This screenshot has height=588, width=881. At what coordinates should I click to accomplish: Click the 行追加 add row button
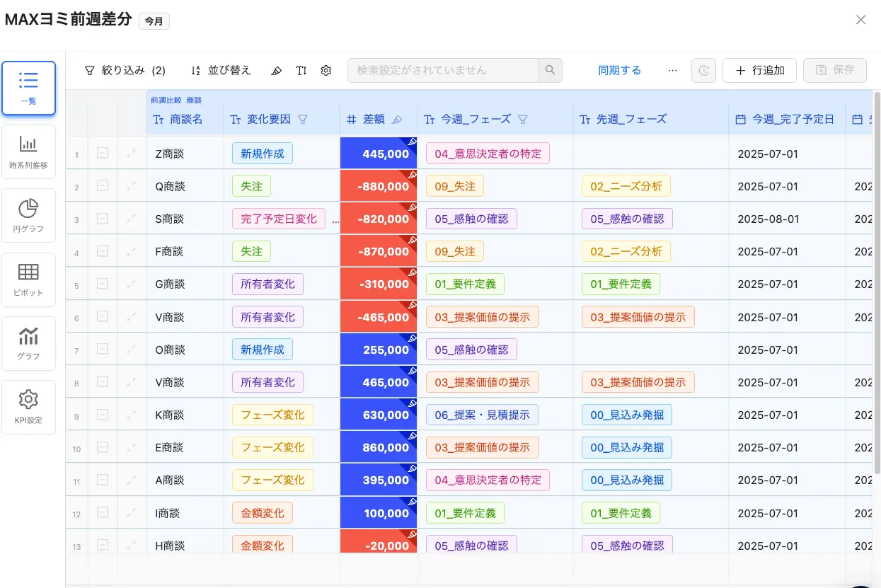coord(759,71)
